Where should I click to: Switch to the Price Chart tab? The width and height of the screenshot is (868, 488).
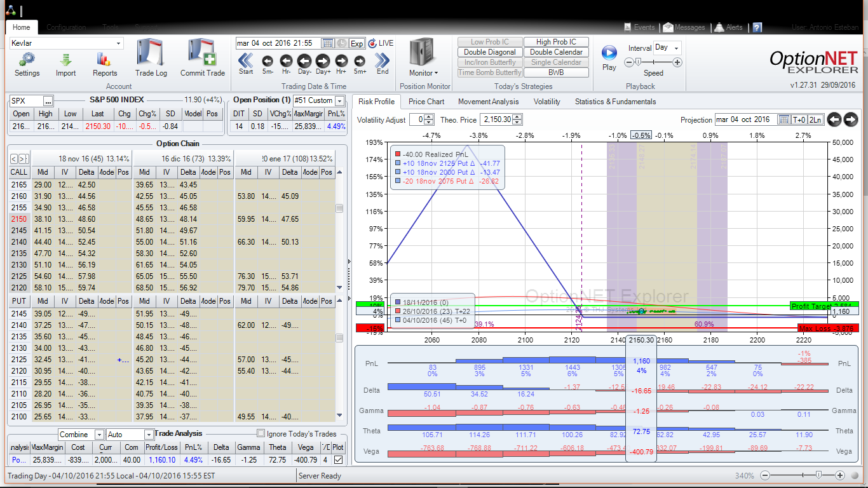click(426, 102)
